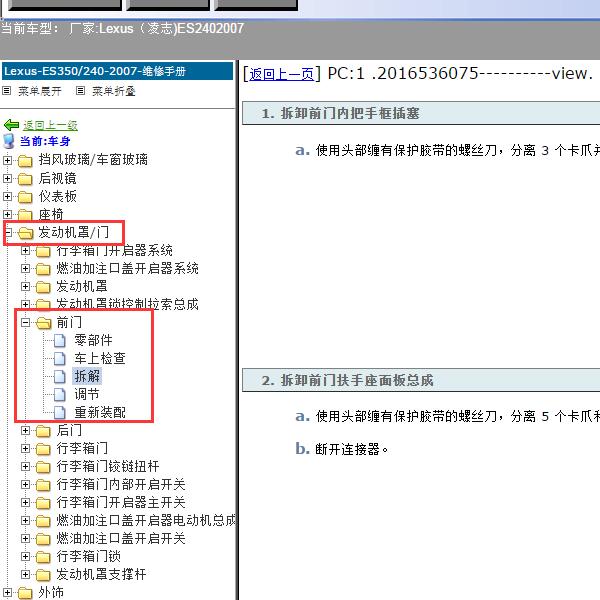This screenshot has width=600, height=600.
Task: Click 菜单折叠 to collapse menu
Action: (114, 91)
